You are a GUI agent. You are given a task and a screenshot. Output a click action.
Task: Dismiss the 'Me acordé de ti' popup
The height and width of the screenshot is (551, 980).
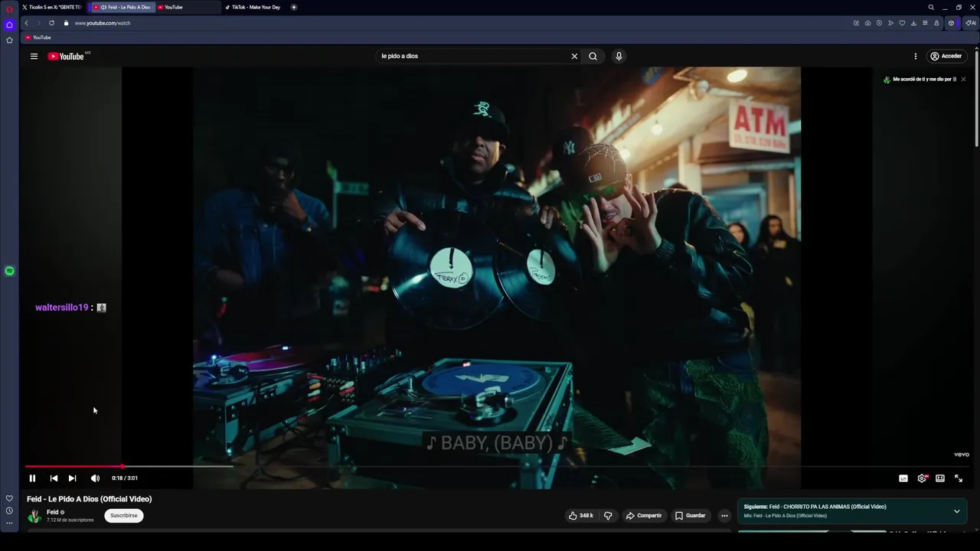[x=963, y=80]
